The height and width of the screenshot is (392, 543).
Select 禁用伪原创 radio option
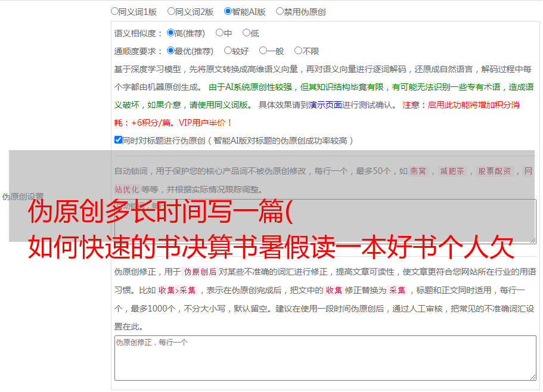click(x=280, y=11)
